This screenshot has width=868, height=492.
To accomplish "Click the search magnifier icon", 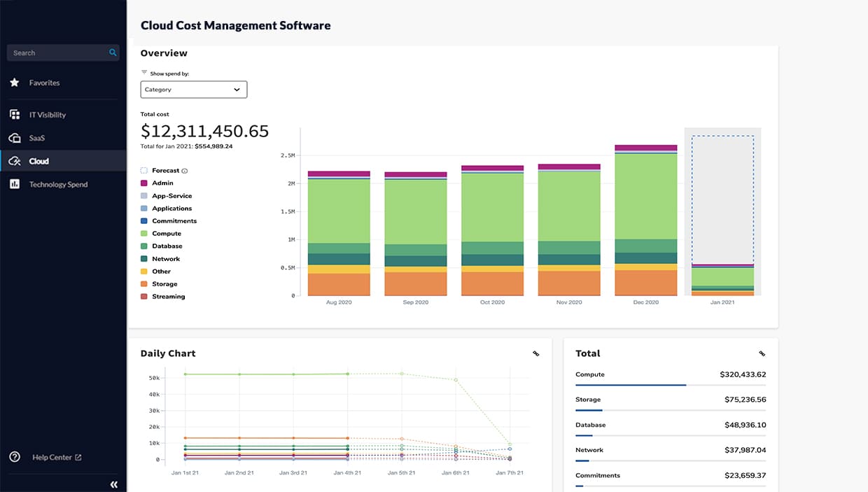I will click(x=113, y=52).
